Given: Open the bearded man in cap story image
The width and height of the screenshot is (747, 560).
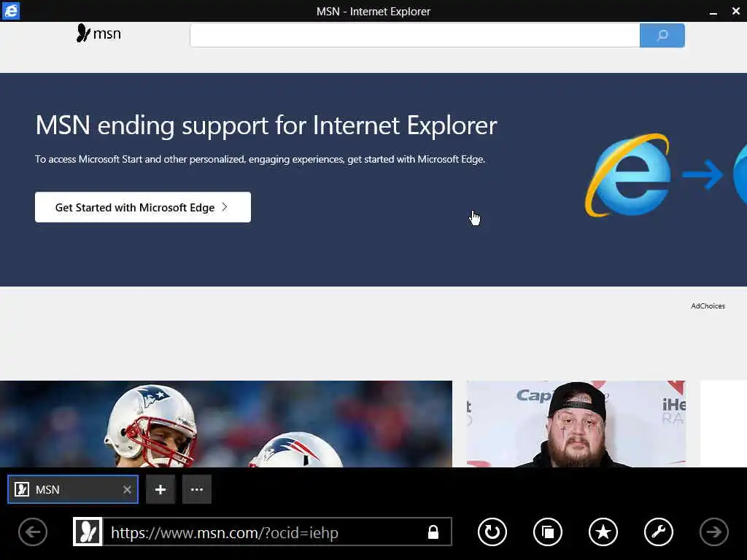Looking at the screenshot, I should click(x=576, y=424).
